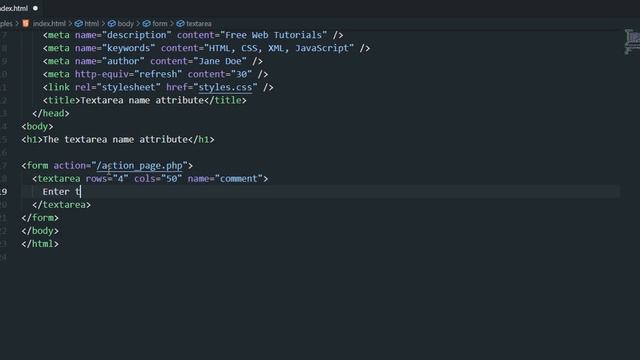Screen dimensions: 640x360
Task: Open the textarea breadcrumb element
Action: click(199, 24)
